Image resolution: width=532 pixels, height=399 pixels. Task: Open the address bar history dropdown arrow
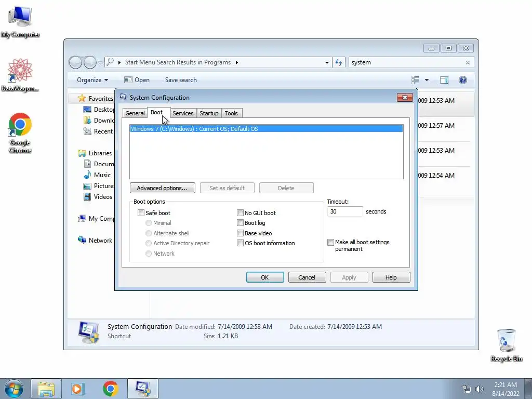pos(327,63)
